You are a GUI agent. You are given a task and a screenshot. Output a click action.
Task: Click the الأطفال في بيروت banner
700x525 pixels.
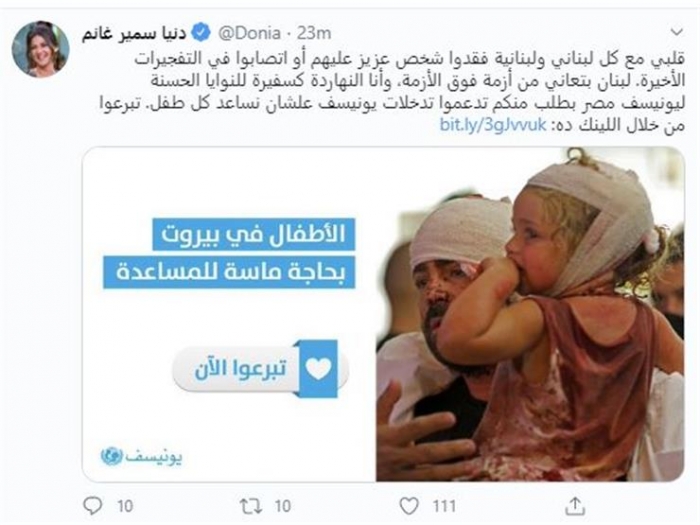coord(254,234)
